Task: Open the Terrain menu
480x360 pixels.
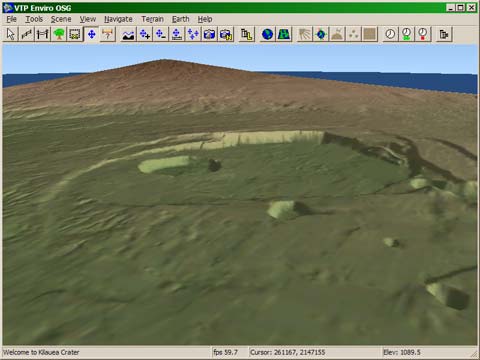Action: [x=152, y=19]
